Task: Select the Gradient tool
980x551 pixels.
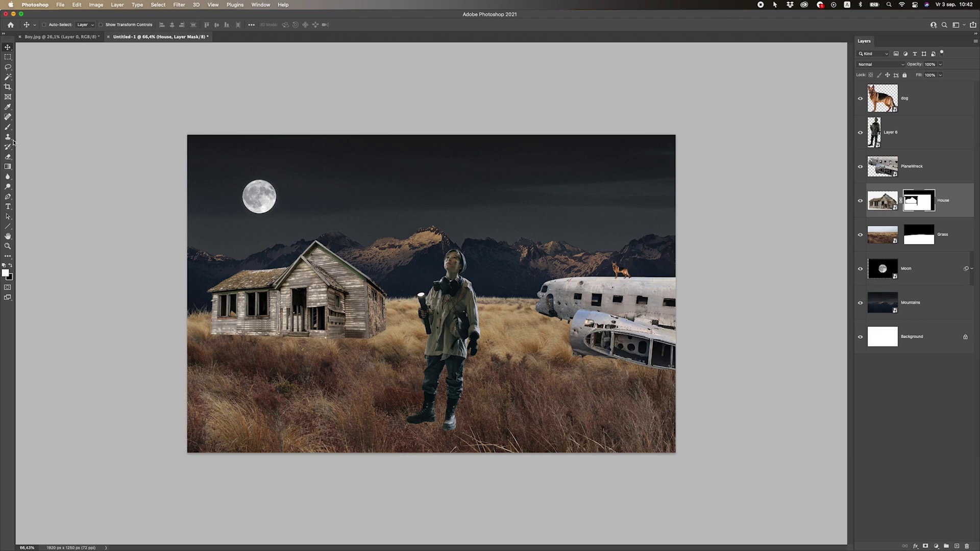Action: (8, 166)
